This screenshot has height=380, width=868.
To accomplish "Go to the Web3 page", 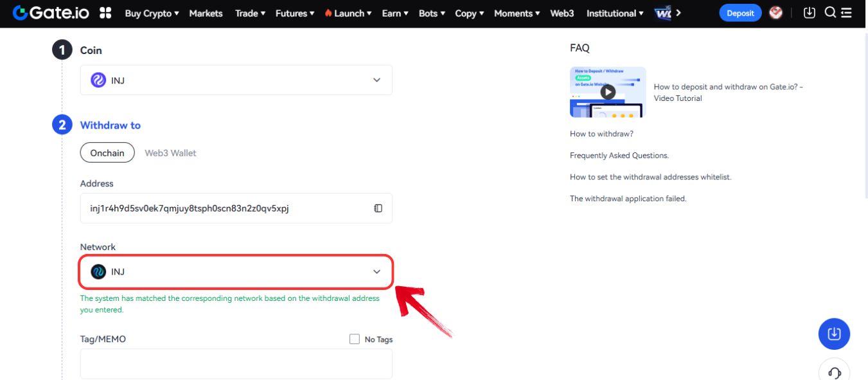I will point(562,13).
